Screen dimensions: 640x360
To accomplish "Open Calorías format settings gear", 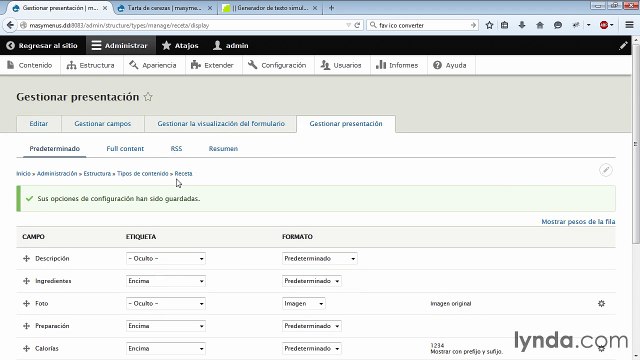I will tap(601, 349).
